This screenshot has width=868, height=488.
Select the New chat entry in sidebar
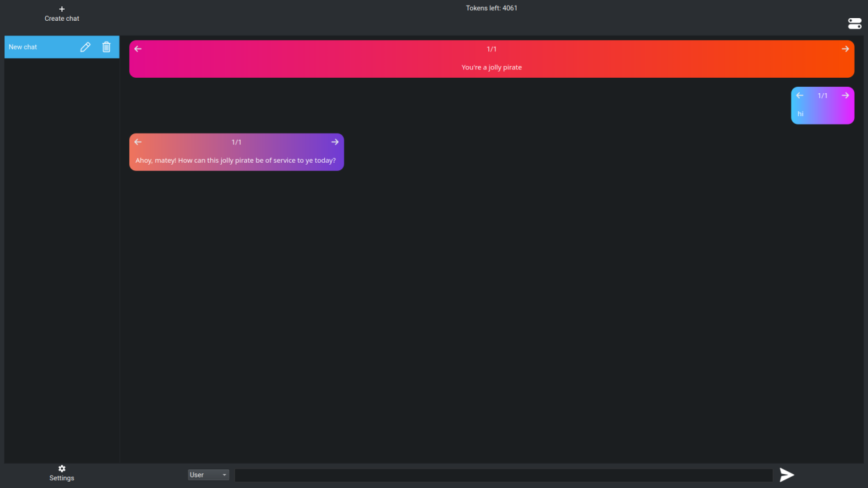pos(62,47)
